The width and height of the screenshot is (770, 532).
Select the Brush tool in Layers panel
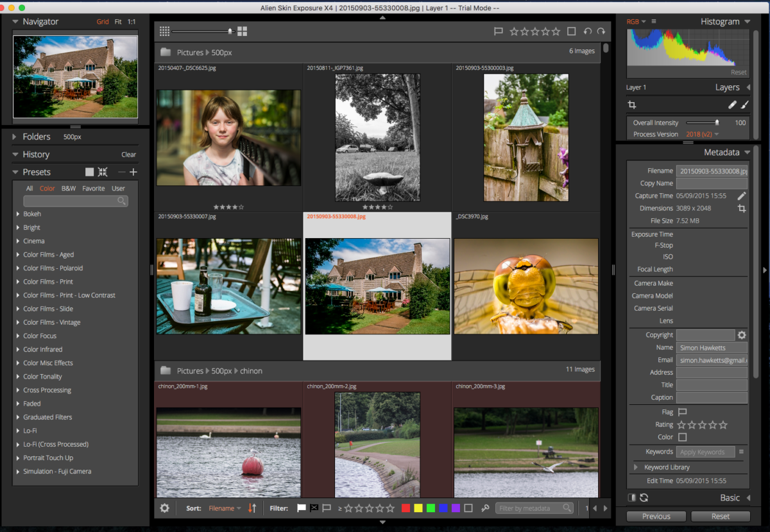coord(745,105)
